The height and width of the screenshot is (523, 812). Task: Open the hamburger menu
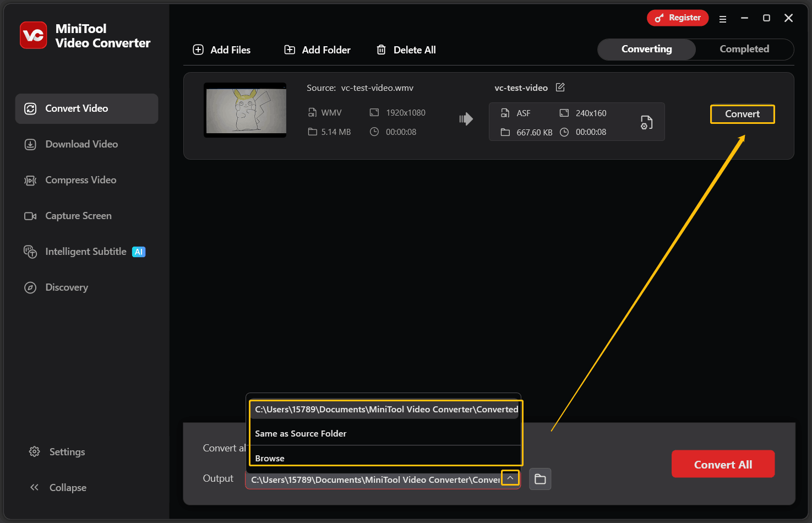723,18
